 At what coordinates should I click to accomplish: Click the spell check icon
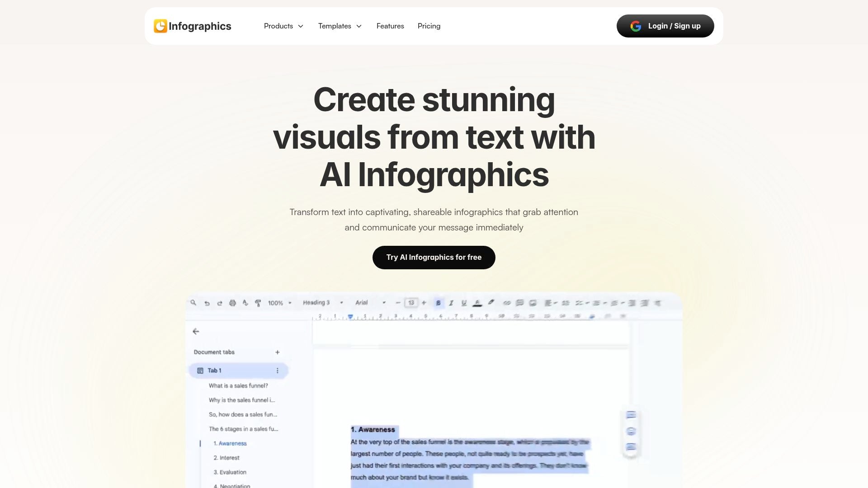245,303
